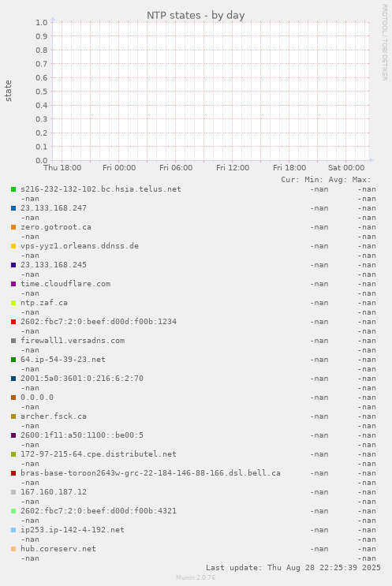This screenshot has width=392, height=586.
Task: Click the legend label 2600:1f11:a50:1100::be00:5
Action: click(x=82, y=435)
